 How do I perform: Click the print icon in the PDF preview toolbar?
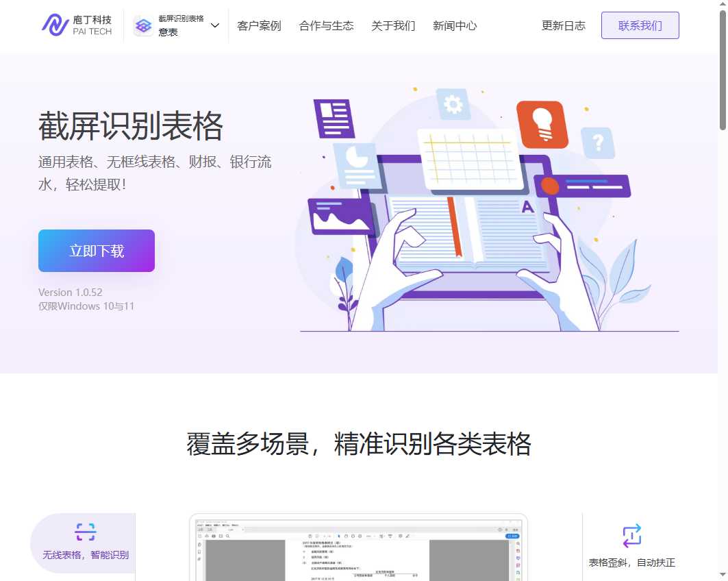coord(213,536)
